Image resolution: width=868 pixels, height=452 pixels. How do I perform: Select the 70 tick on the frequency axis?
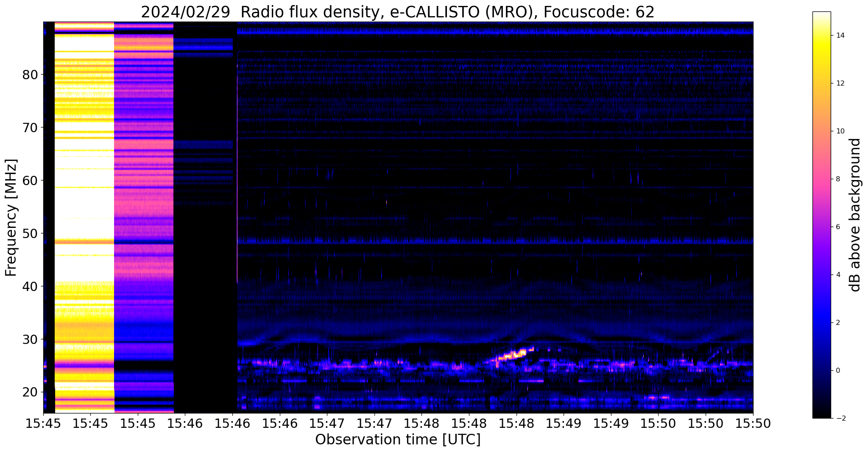(x=30, y=128)
